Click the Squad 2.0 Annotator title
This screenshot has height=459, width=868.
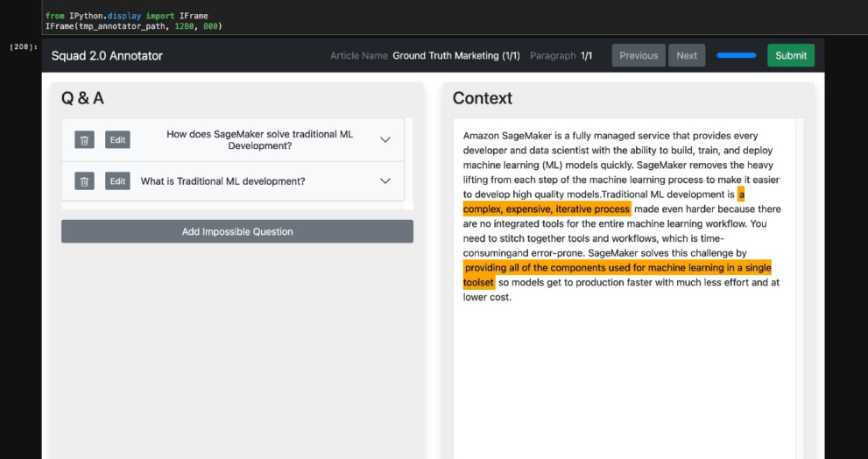click(107, 55)
